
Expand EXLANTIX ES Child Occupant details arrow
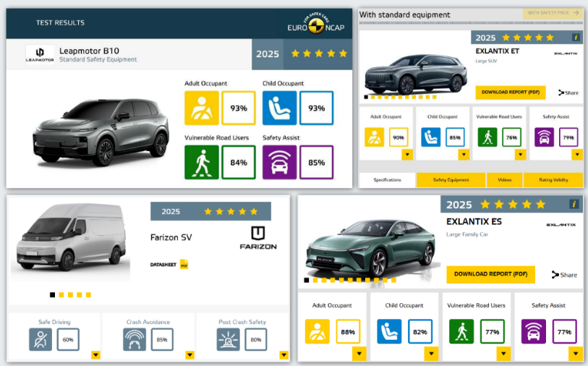(x=431, y=354)
